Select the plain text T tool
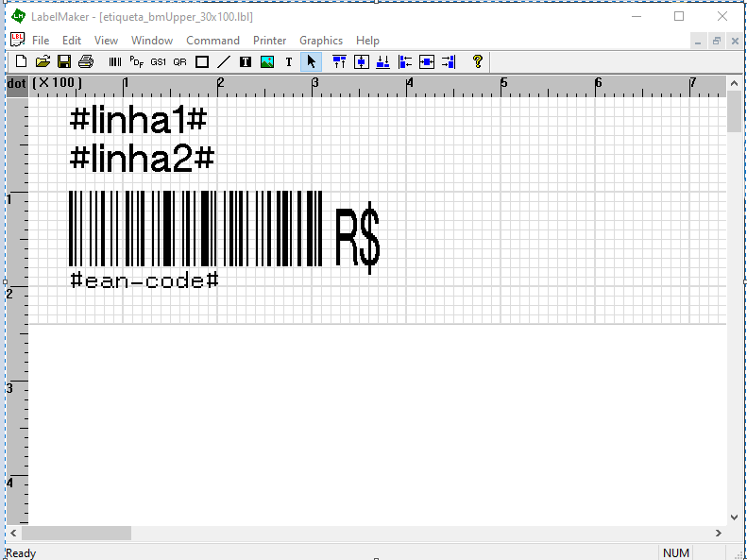The width and height of the screenshot is (747, 560). click(289, 62)
